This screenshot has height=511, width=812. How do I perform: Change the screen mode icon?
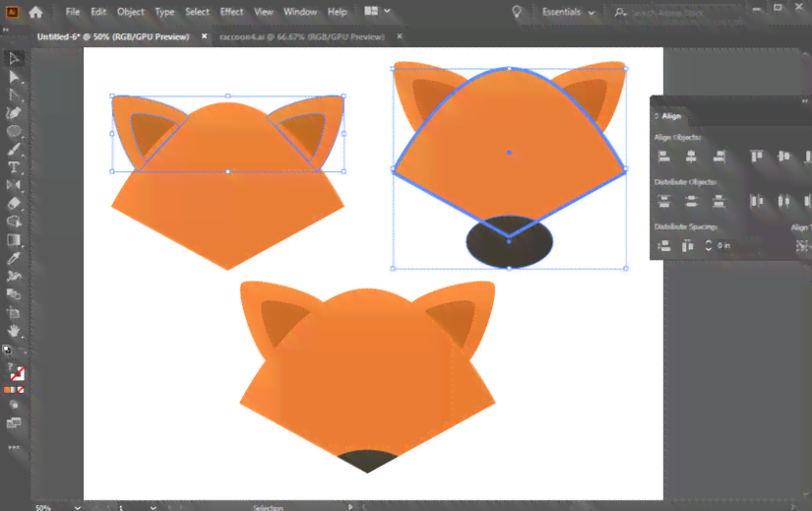[x=14, y=423]
